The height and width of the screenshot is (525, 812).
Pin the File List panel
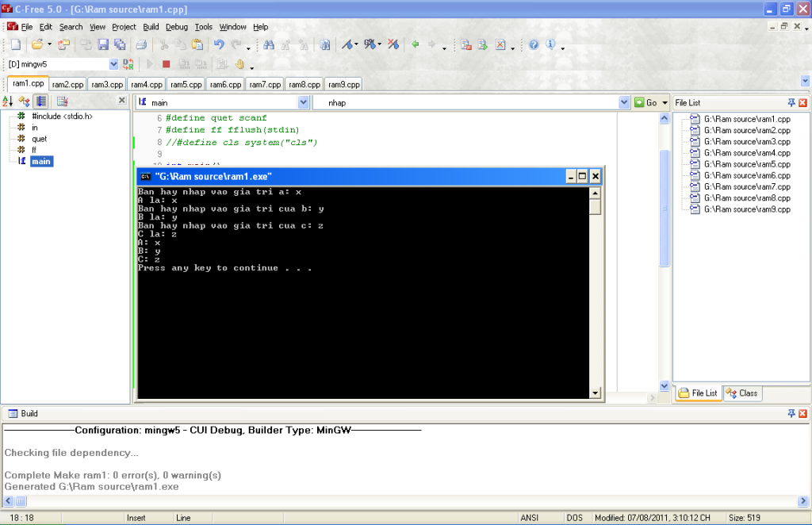tap(791, 102)
